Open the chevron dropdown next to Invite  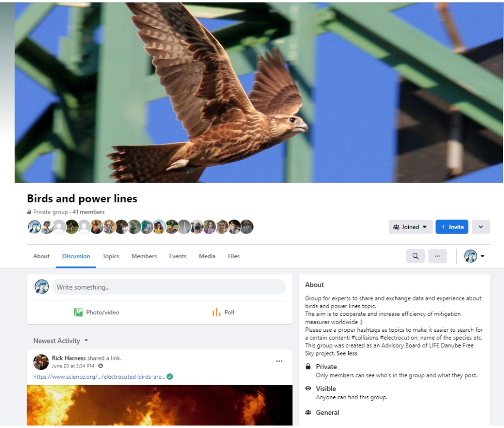[x=480, y=227]
